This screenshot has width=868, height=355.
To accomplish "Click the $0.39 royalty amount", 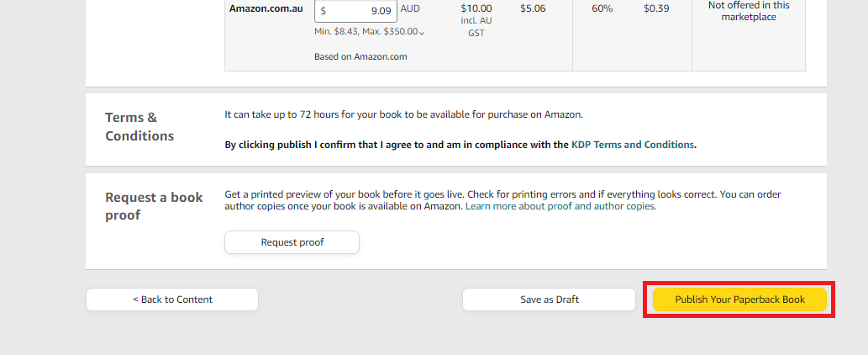I will point(656,9).
